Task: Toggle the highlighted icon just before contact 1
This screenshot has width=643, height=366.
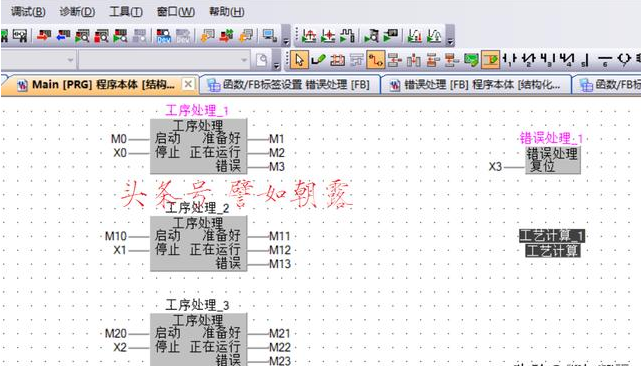Action: pyautogui.click(x=490, y=60)
